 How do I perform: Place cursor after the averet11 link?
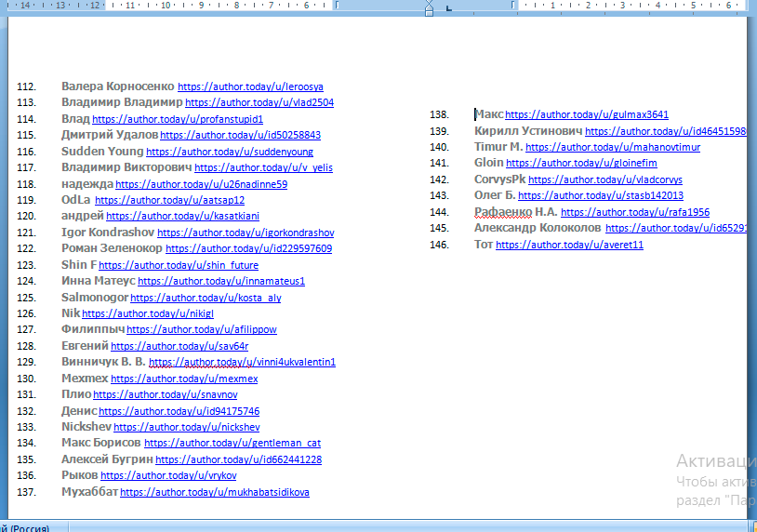coord(645,246)
